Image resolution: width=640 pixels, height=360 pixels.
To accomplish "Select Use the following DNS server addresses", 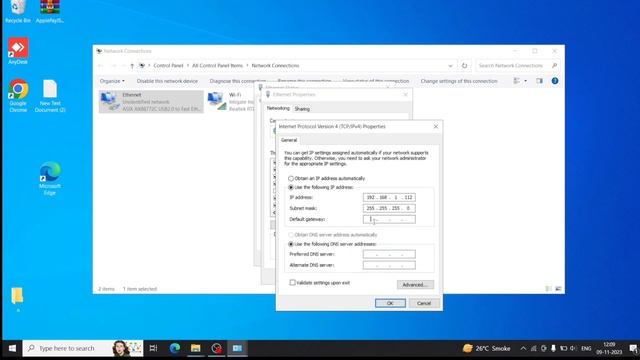I will pyautogui.click(x=291, y=244).
